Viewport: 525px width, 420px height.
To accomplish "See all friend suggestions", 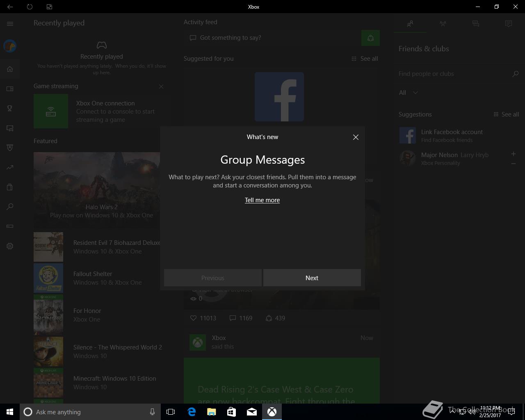I will point(506,114).
